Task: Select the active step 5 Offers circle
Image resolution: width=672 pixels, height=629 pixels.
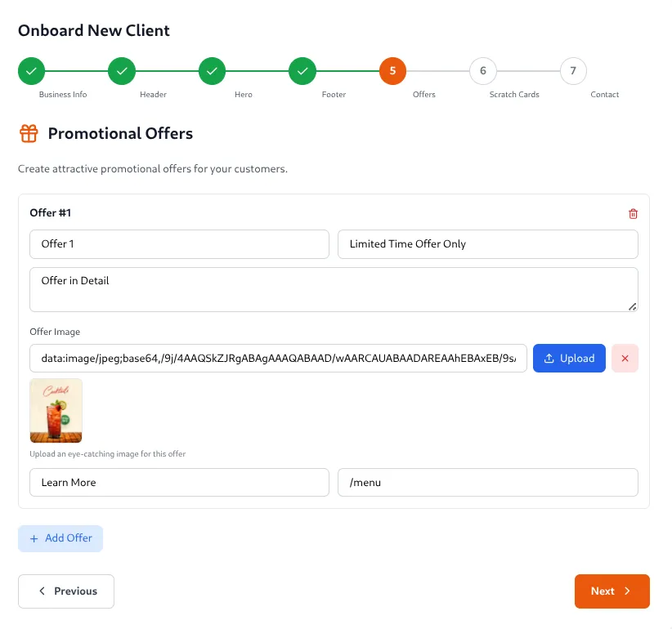Action: click(392, 71)
